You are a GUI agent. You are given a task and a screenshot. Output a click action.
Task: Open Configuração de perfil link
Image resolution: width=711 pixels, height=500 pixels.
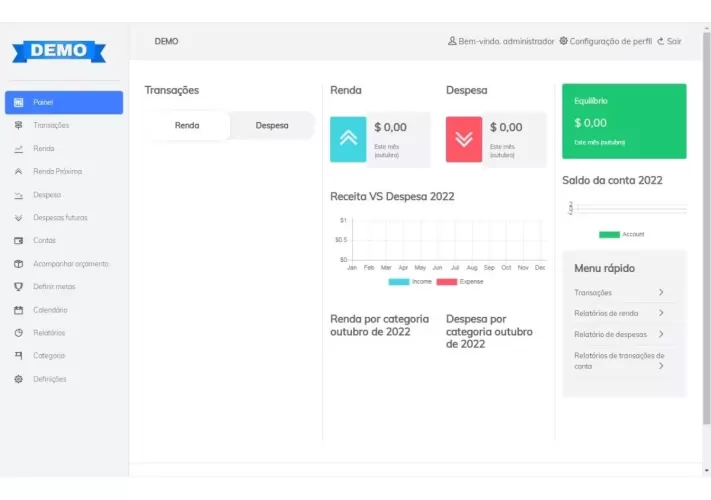click(x=606, y=41)
